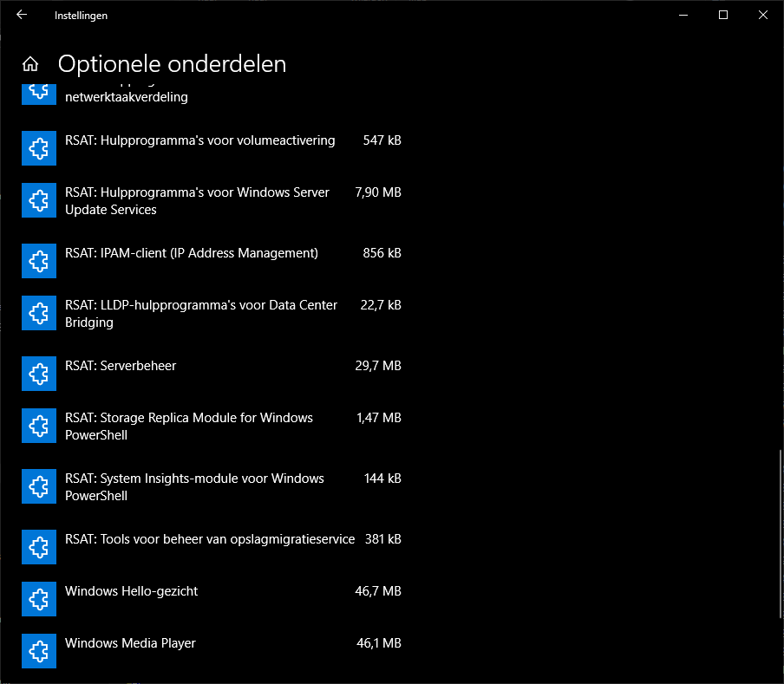Open the Windows Media Player entry
The image size is (784, 684).
pos(130,643)
